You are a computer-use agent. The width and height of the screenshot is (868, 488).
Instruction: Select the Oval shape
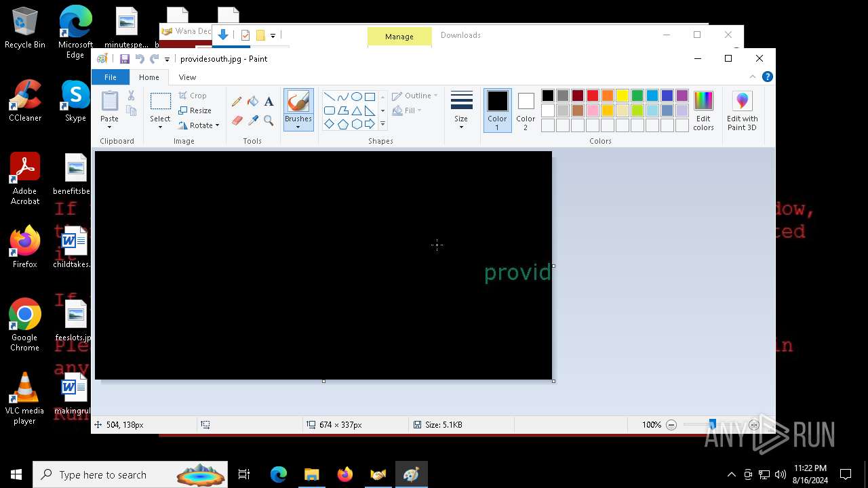pyautogui.click(x=356, y=97)
